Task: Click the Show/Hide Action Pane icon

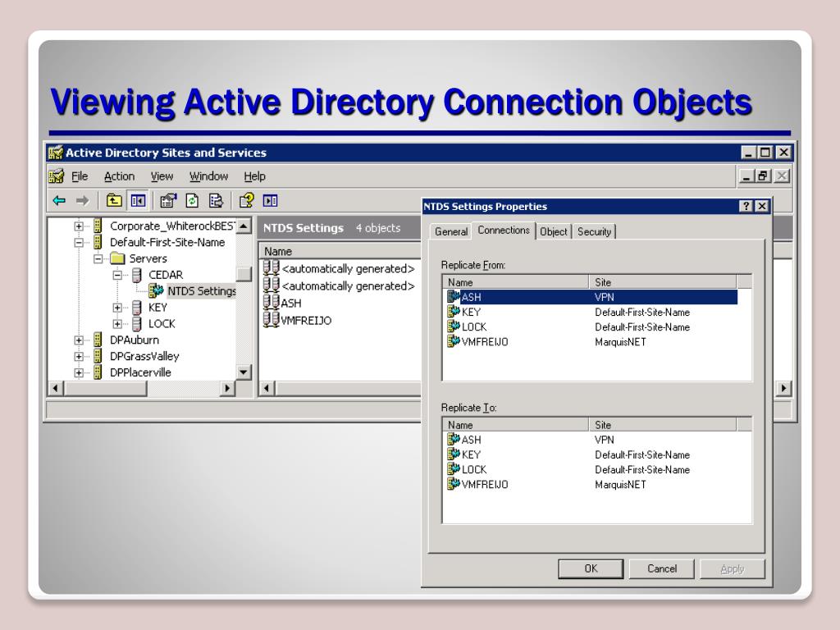Action: point(270,201)
